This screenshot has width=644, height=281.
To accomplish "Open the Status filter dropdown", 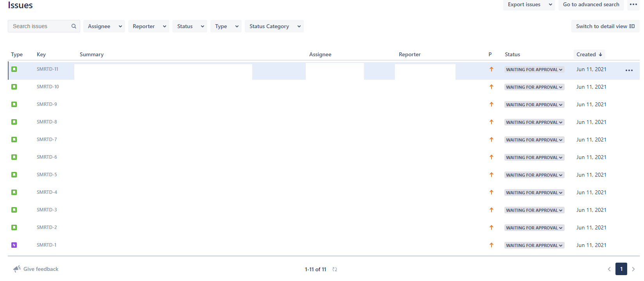I will 190,26.
